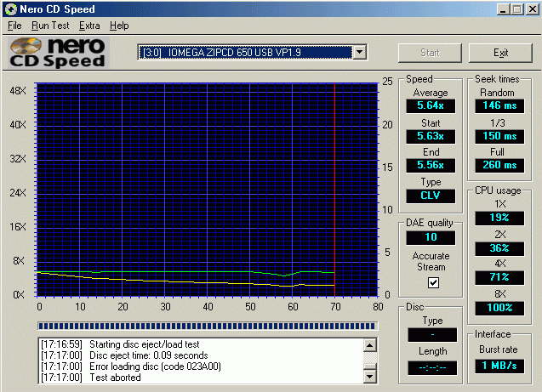Click log line 'Test aborted'
Viewport: 542px width, 392px height.
(x=90, y=378)
